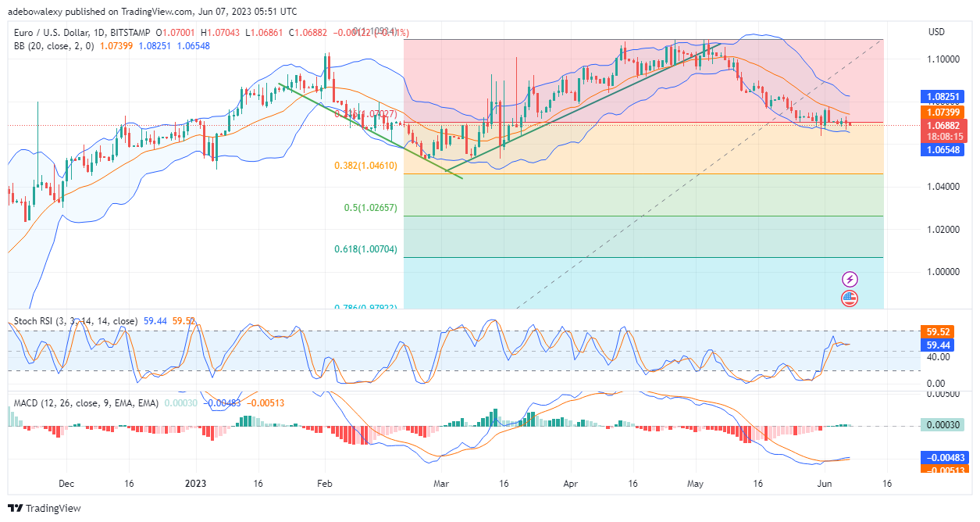Click the 1.04000 price axis label
980x522 pixels.
click(x=943, y=188)
